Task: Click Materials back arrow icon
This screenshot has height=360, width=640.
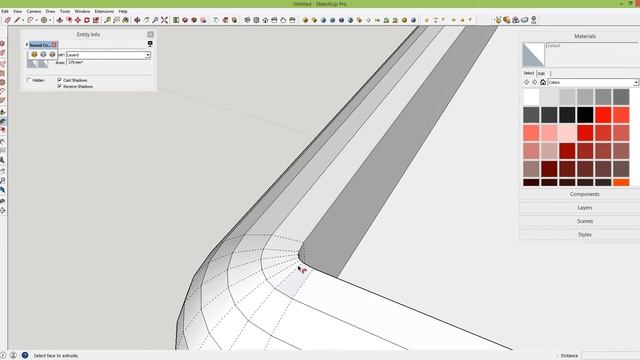Action: coord(526,82)
